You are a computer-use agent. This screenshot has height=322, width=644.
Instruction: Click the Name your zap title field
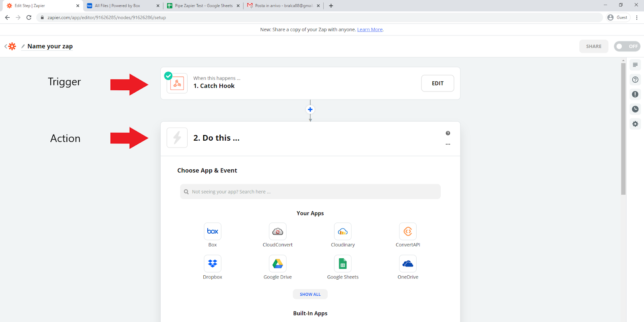50,46
